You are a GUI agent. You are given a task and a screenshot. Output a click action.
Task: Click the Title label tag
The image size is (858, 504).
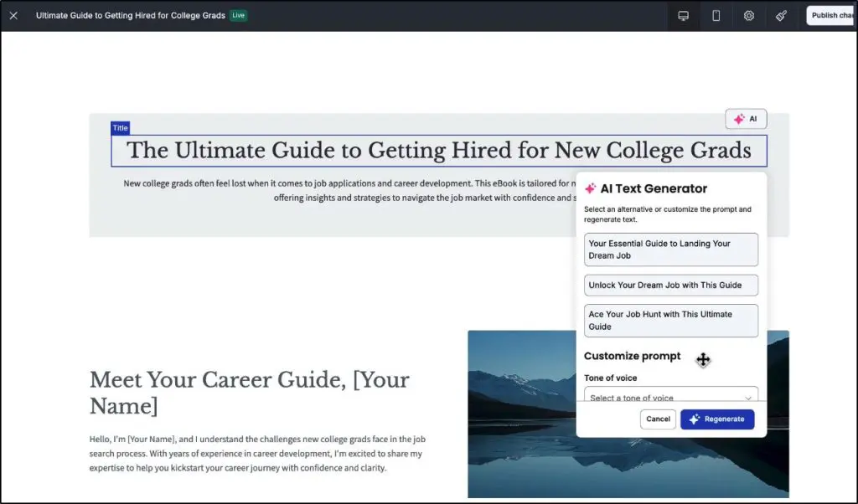pos(120,127)
